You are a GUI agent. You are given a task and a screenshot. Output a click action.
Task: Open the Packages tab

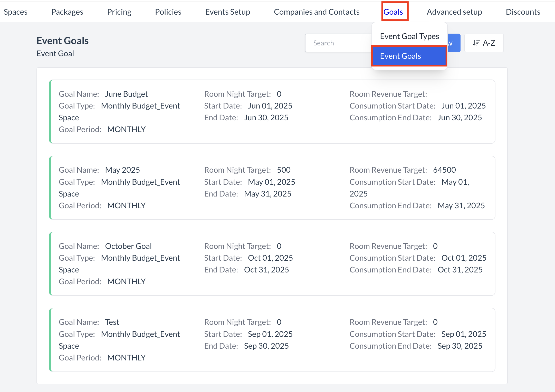click(67, 12)
